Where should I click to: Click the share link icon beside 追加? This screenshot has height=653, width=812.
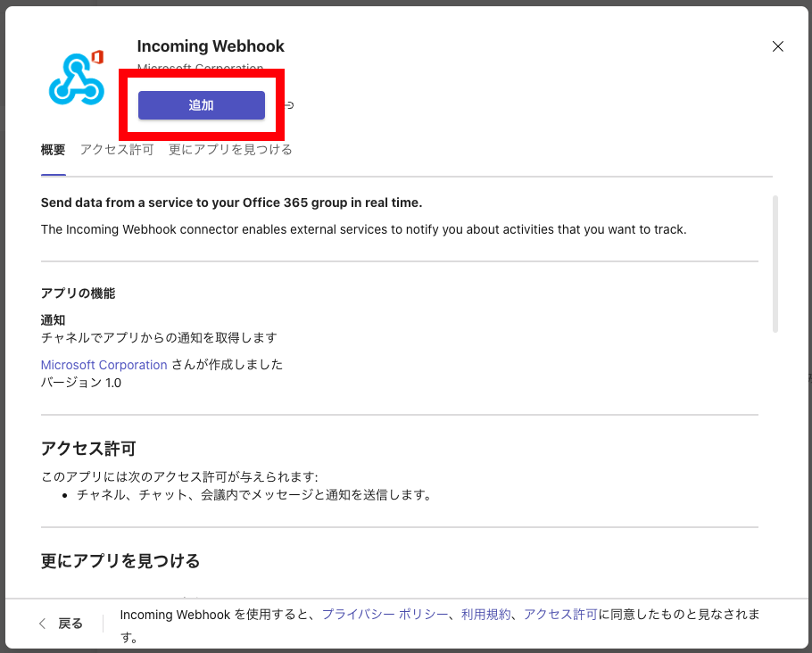[289, 105]
